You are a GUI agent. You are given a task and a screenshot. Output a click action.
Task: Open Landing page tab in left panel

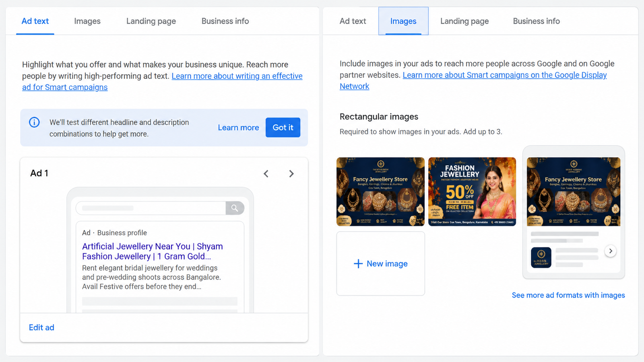(151, 21)
